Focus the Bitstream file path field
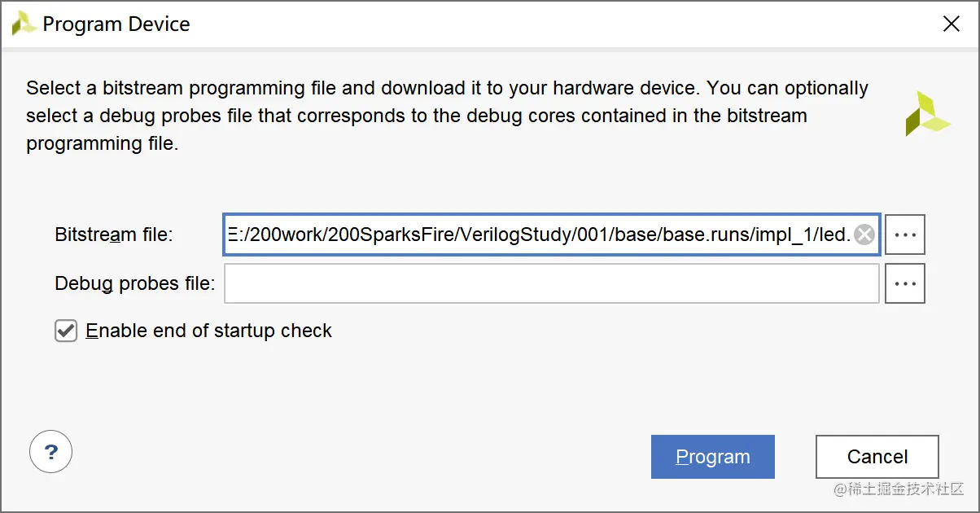The image size is (980, 513). (551, 235)
